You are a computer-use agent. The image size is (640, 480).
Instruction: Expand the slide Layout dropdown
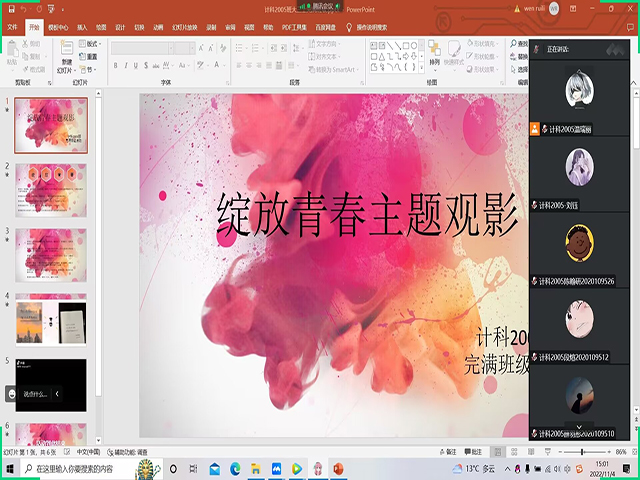pos(92,44)
